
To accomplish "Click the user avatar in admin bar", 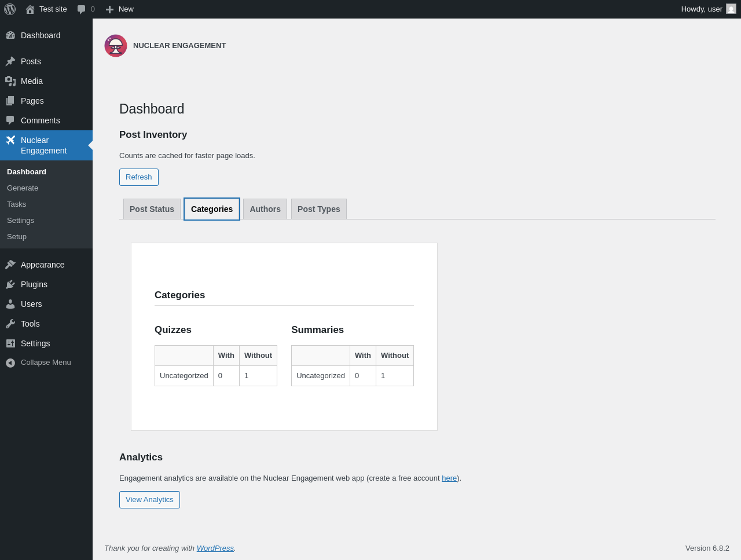I will click(x=731, y=9).
